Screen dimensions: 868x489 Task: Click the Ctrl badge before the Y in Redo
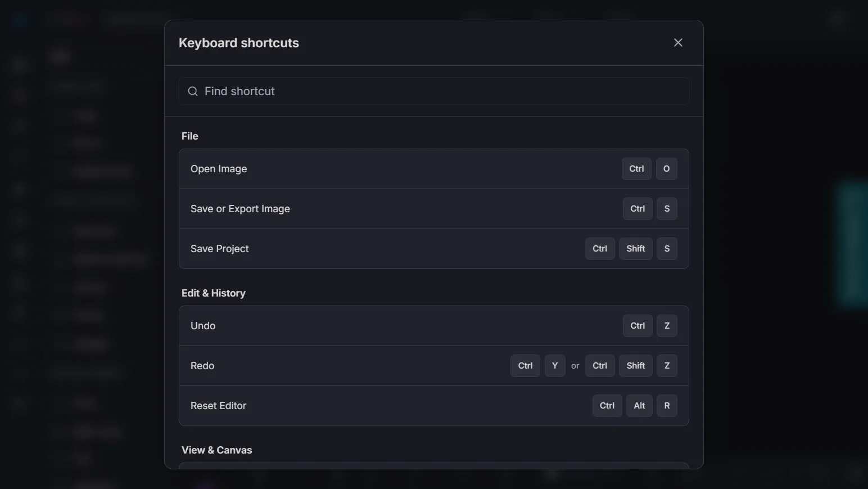click(x=525, y=365)
